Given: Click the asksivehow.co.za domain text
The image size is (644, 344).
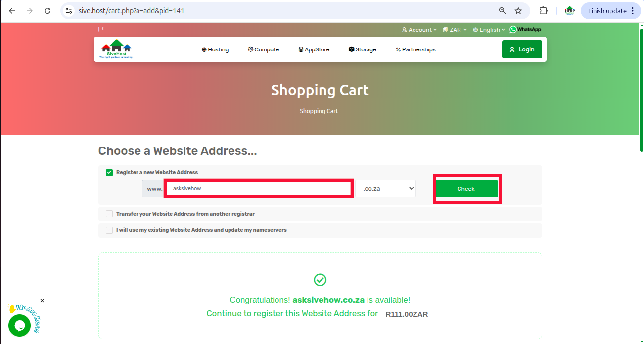Looking at the screenshot, I should 328,300.
